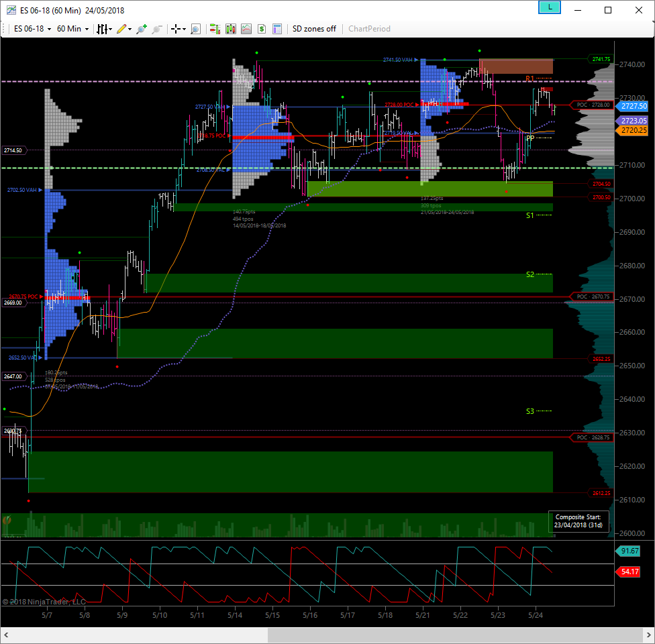Click the PP pivot label

[x=530, y=138]
